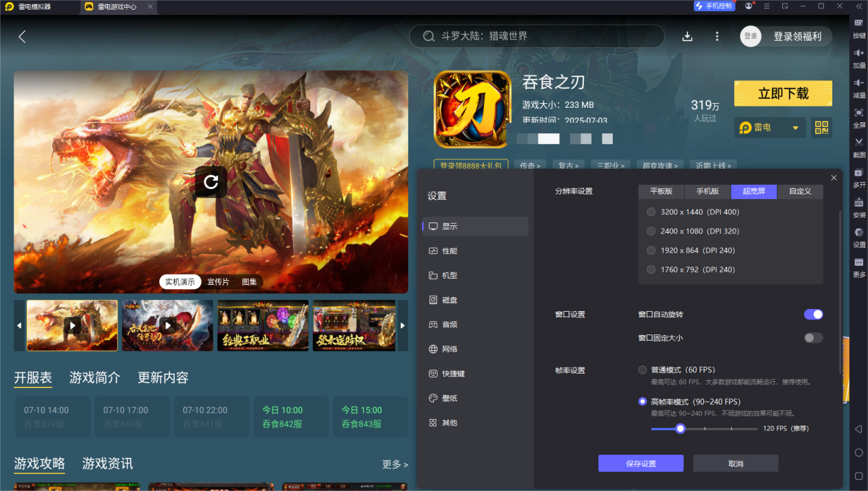Switch to 手机版 resolution tab
Image resolution: width=868 pixels, height=491 pixels.
pos(707,192)
